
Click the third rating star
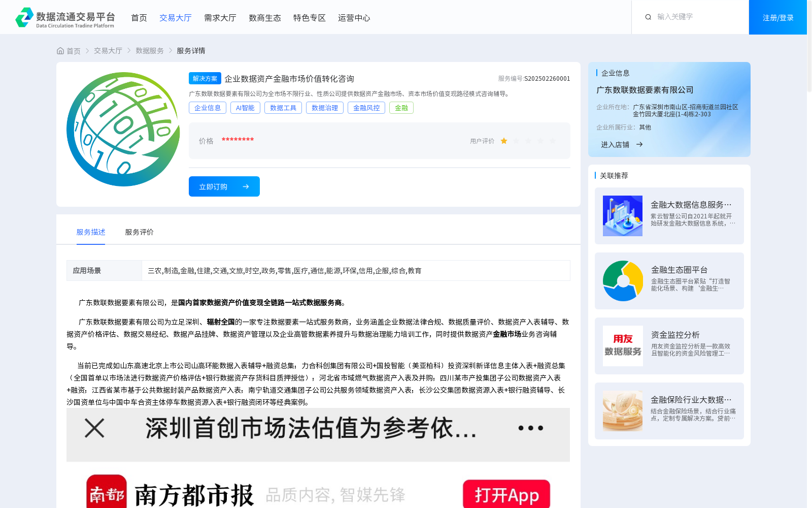[528, 141]
